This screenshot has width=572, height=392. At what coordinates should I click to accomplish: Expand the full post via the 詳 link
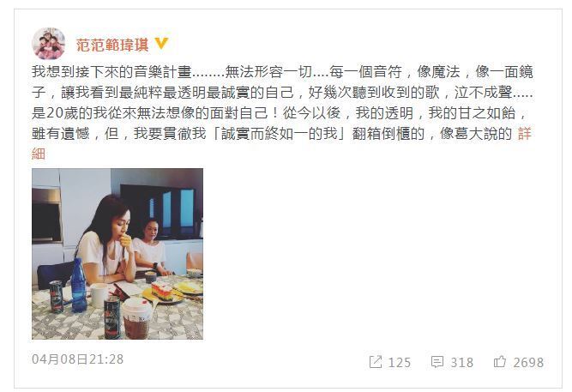click(524, 134)
